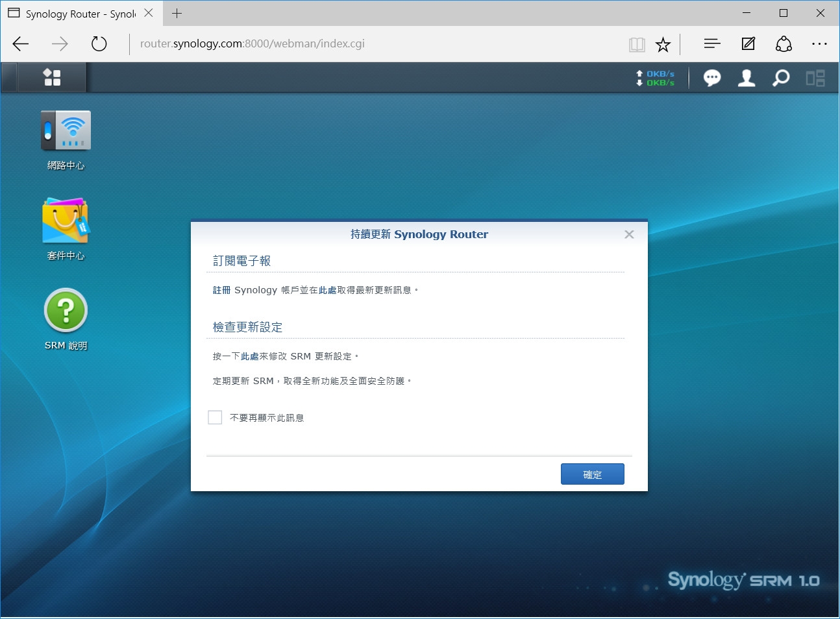840x619 pixels.
Task: Click the dialog title 持續更新 Synology Router
Action: pos(419,234)
